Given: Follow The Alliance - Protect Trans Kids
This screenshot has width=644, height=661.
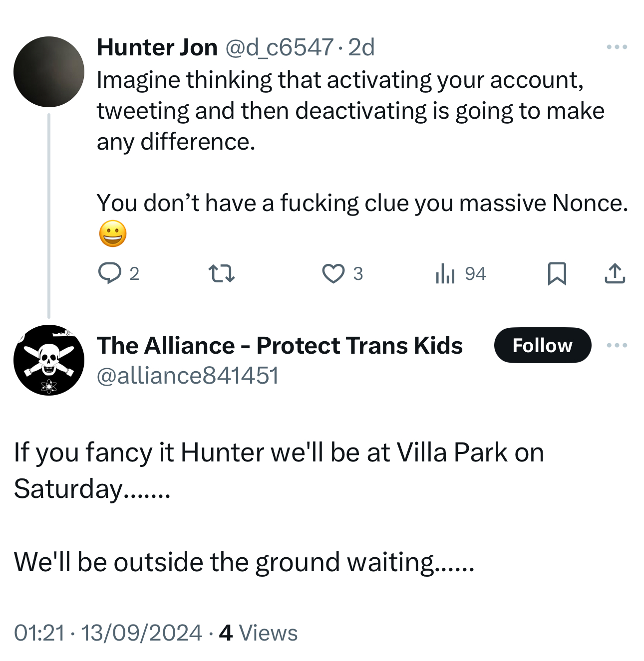Looking at the screenshot, I should [542, 345].
